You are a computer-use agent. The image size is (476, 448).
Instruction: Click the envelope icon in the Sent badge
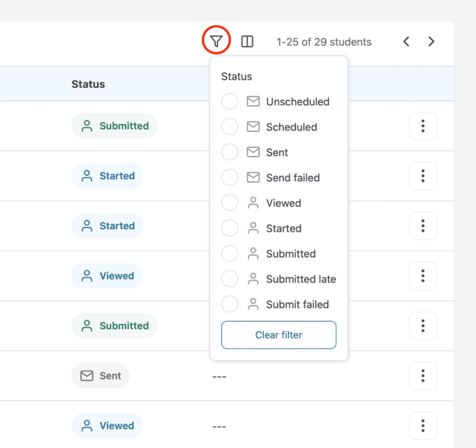[87, 375]
